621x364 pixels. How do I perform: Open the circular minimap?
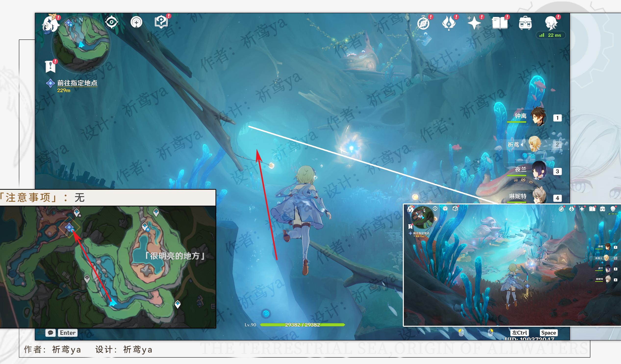coord(81,44)
